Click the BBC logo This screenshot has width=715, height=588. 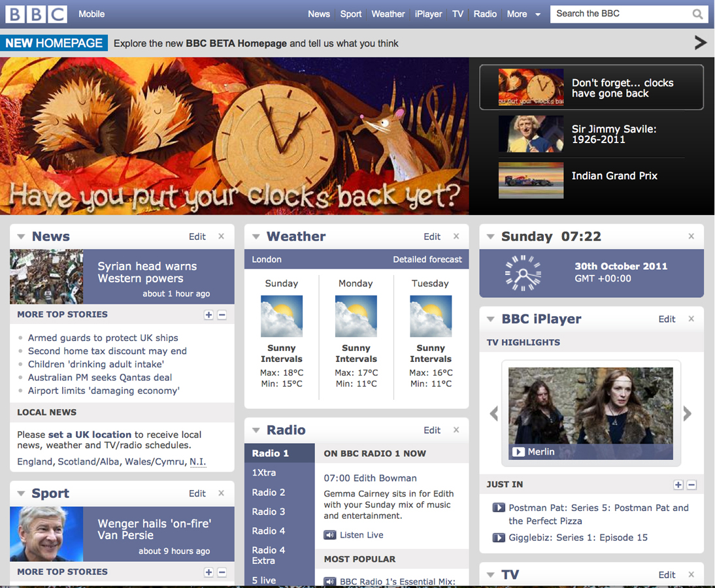36,14
